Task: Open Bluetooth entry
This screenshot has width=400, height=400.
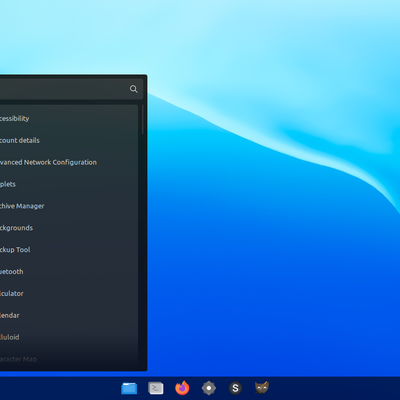Action: click(x=69, y=272)
